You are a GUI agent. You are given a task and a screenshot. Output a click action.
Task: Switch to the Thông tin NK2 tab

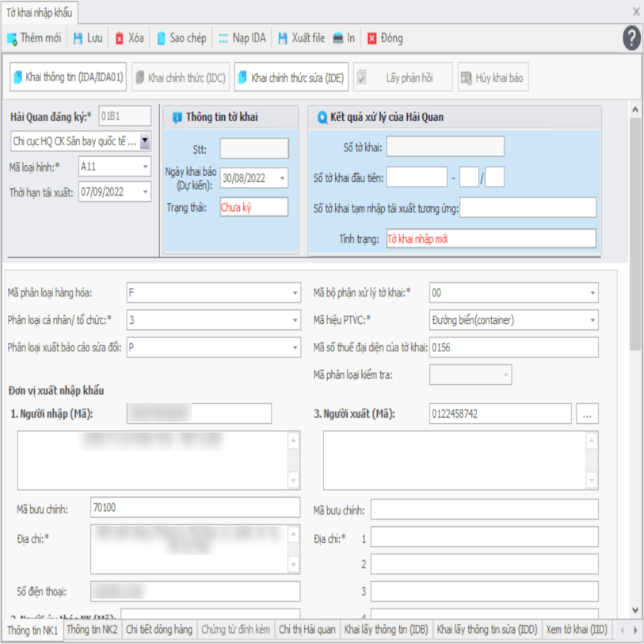92,630
